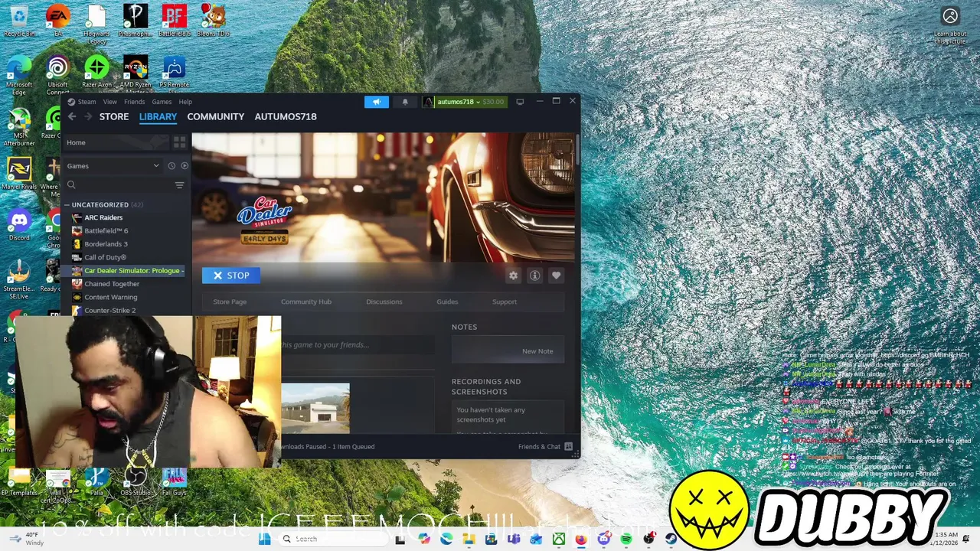Open the Discord desktop shortcut
This screenshot has width=980, height=551.
(x=19, y=224)
